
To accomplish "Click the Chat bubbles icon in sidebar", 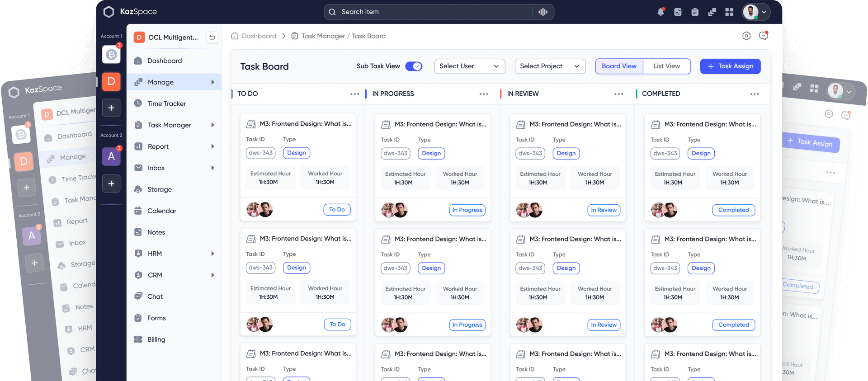I will [x=138, y=296].
